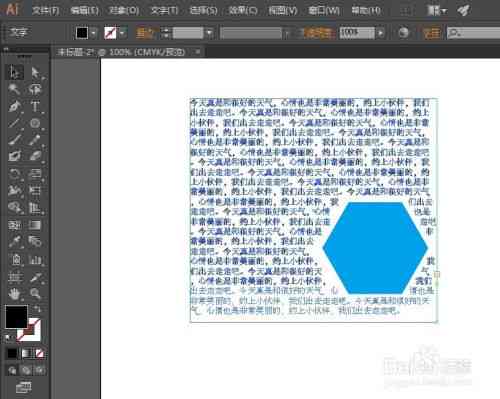This screenshot has height=399, width=500.
Task: Select the Type (T) tool
Action: pos(35,106)
